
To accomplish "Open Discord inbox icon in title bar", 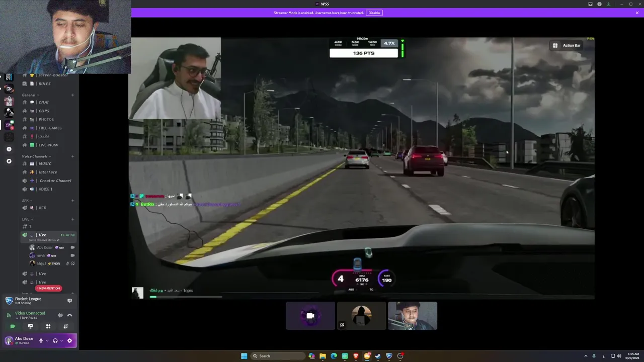I will tap(590, 4).
